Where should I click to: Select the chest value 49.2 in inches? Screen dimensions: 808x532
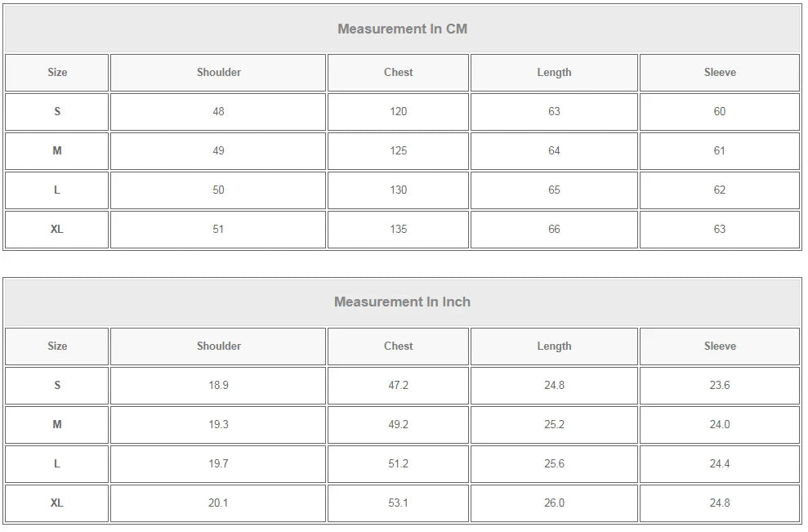click(x=398, y=424)
